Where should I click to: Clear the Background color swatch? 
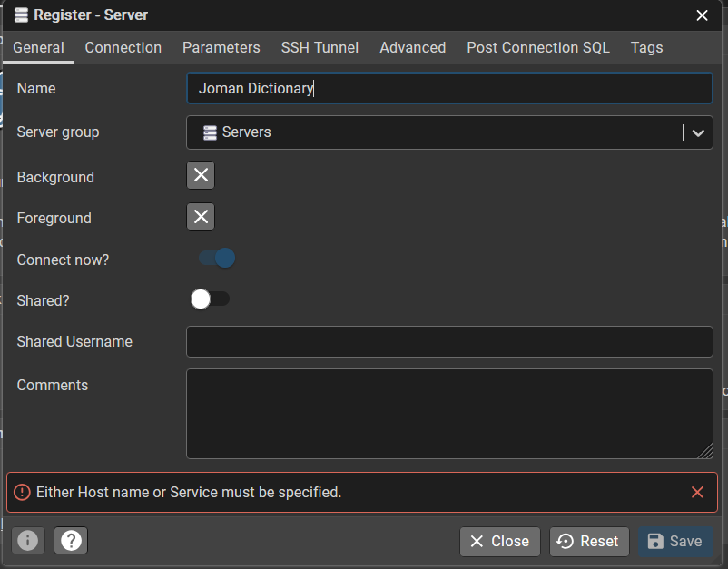201,175
